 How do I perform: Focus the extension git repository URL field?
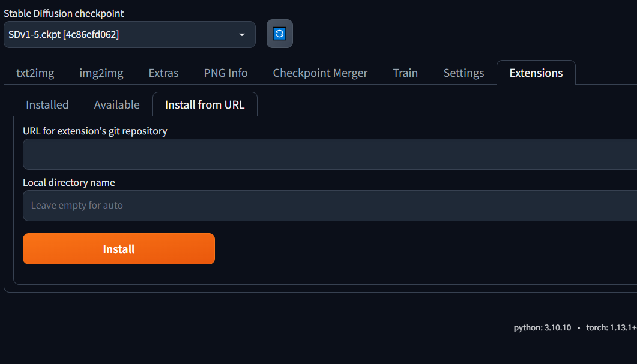click(329, 154)
